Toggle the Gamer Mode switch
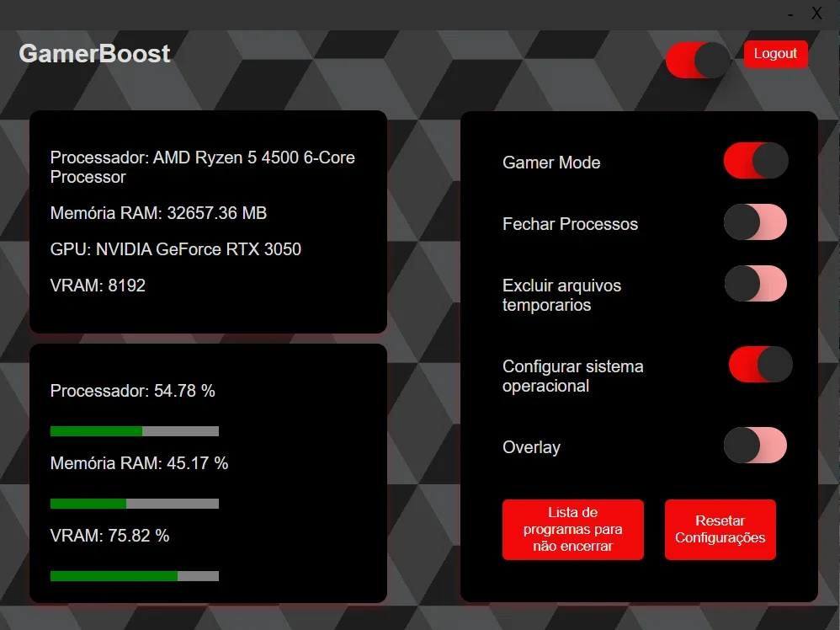Image resolution: width=840 pixels, height=630 pixels. point(755,160)
